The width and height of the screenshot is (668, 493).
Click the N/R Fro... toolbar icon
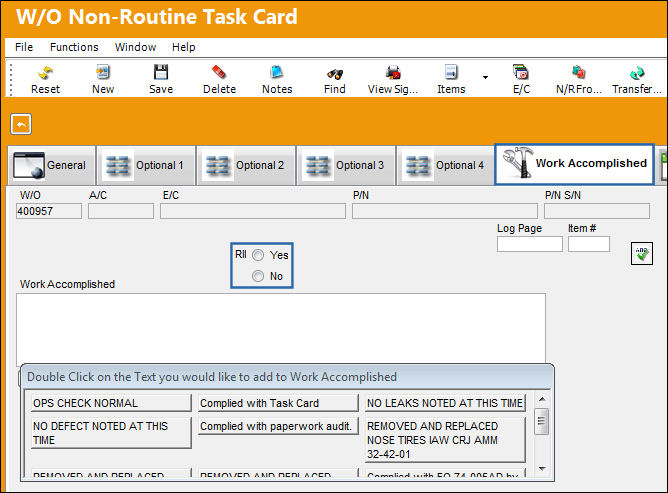579,72
